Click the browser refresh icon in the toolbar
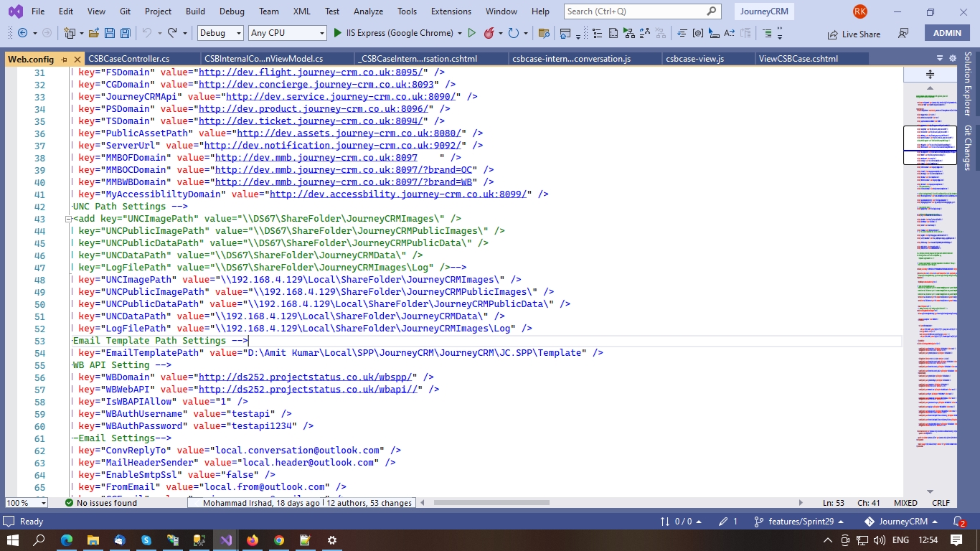This screenshot has width=980, height=551. coord(513,33)
